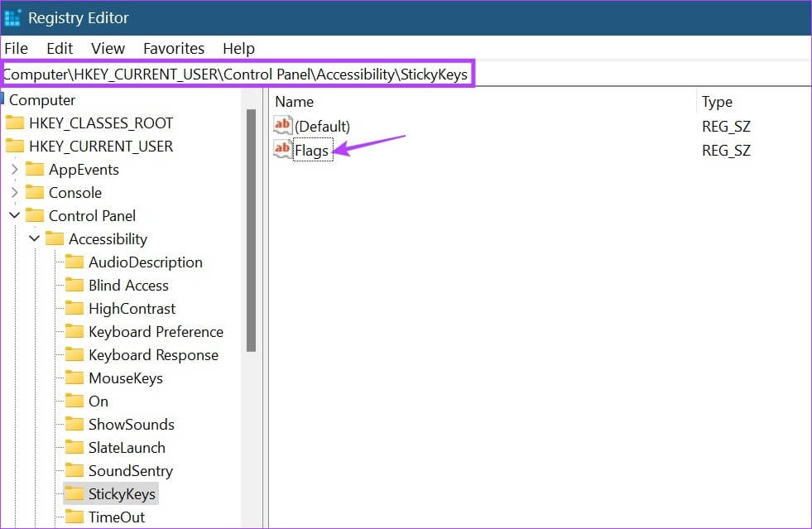Viewport: 812px width, 529px height.
Task: Select the Computer node at tree top
Action: (41, 99)
